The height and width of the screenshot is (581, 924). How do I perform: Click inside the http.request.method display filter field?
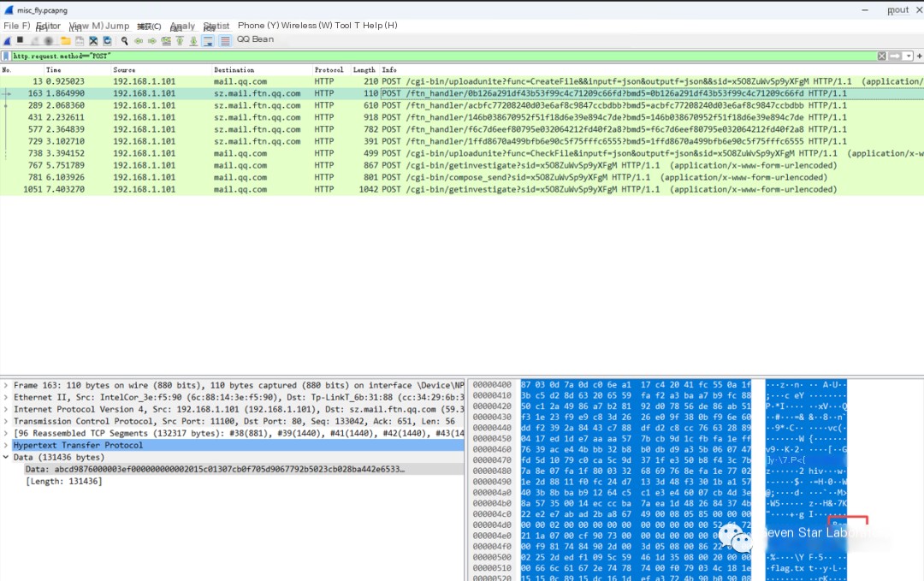pyautogui.click(x=442, y=56)
